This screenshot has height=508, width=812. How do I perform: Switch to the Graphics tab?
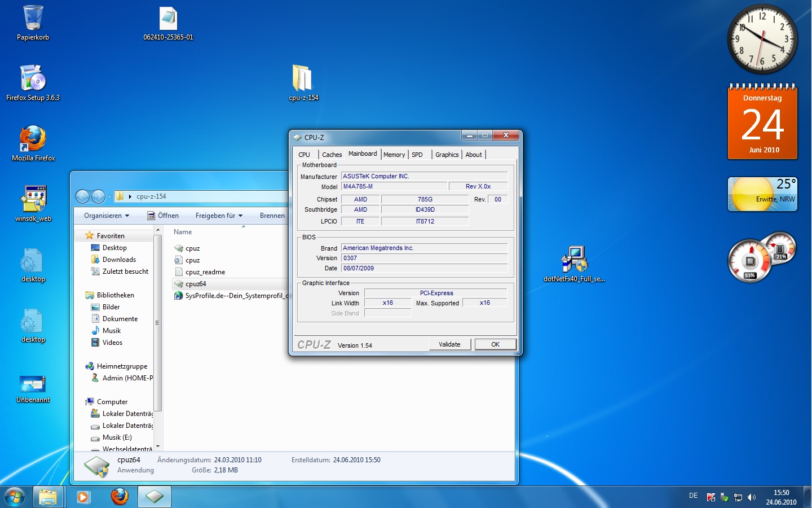447,155
